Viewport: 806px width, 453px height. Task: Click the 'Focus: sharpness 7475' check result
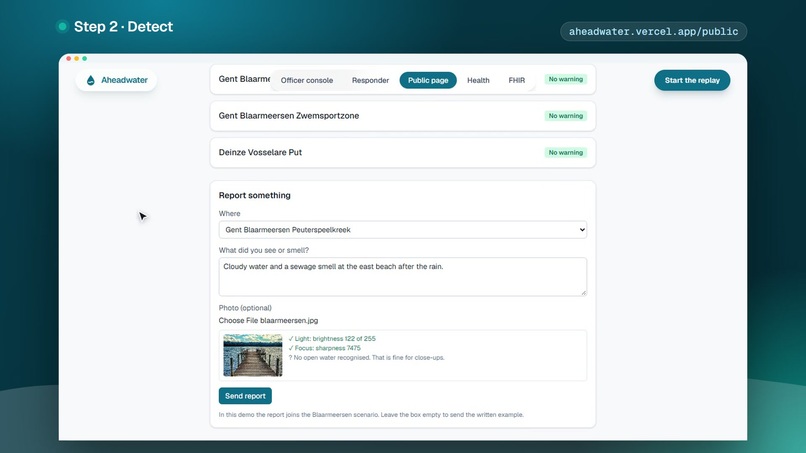coord(324,348)
